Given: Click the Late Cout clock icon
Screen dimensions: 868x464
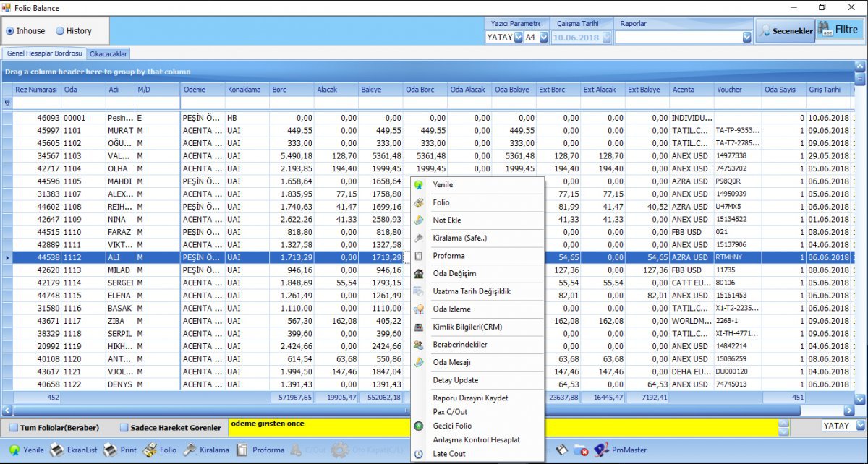Looking at the screenshot, I should pos(418,454).
